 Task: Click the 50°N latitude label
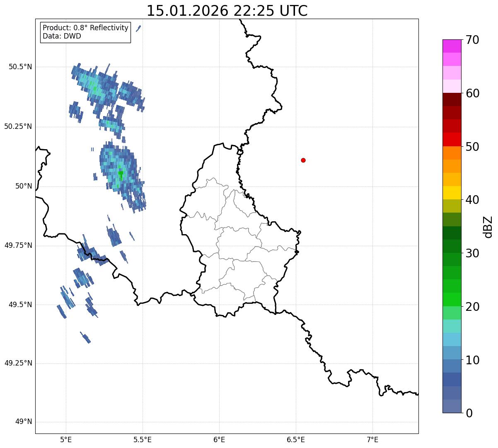point(24,186)
